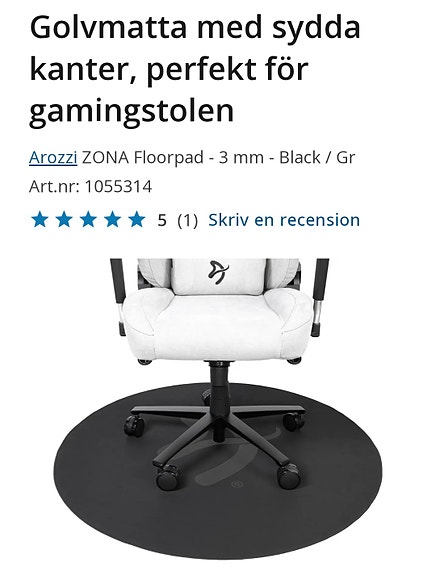Click the article number 1055314
The image size is (436, 575).
pos(118,187)
